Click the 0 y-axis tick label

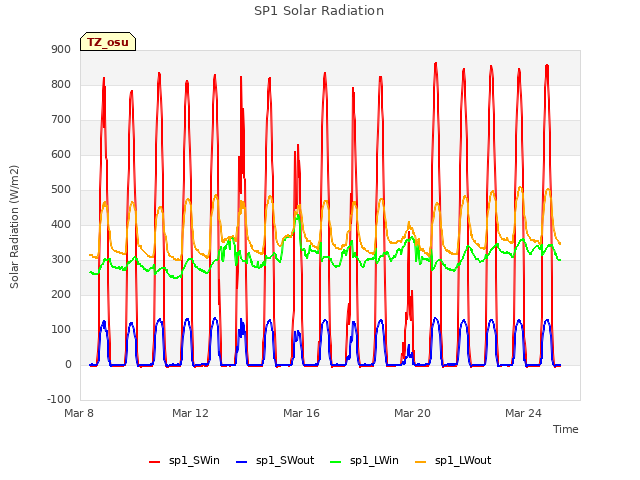pos(68,364)
